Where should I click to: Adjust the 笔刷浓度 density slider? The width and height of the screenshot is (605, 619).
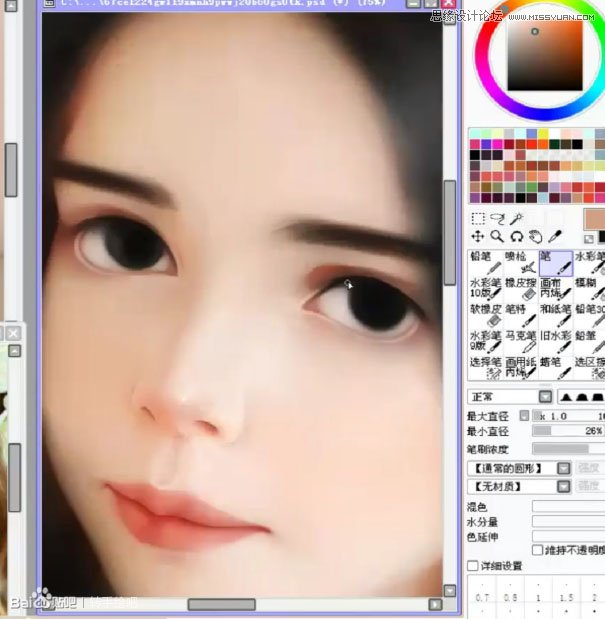[568, 448]
